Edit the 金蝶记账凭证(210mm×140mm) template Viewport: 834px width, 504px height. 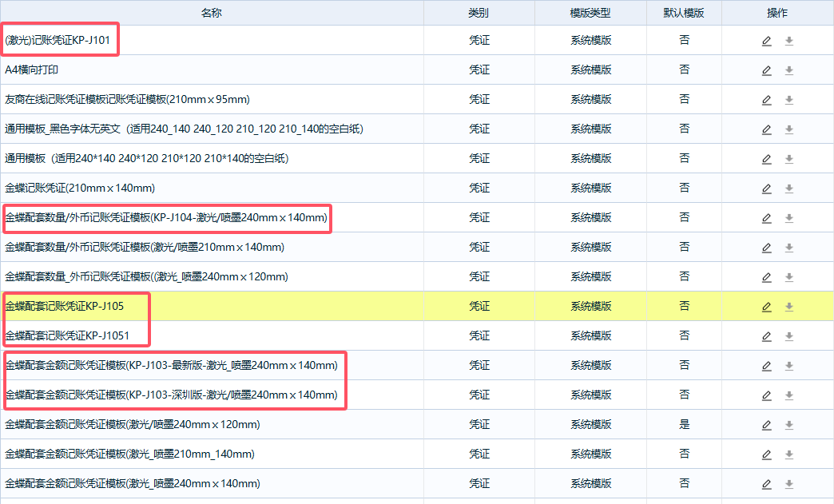(767, 189)
